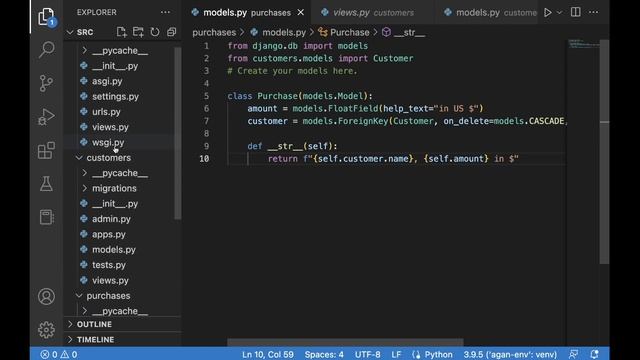Open the Explorer view in the activity bar
Viewport: 640px width, 360px height.
(x=46, y=17)
